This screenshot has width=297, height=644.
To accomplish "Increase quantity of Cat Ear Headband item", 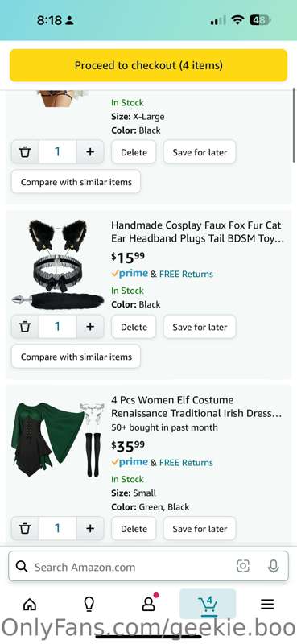I will tap(90, 327).
